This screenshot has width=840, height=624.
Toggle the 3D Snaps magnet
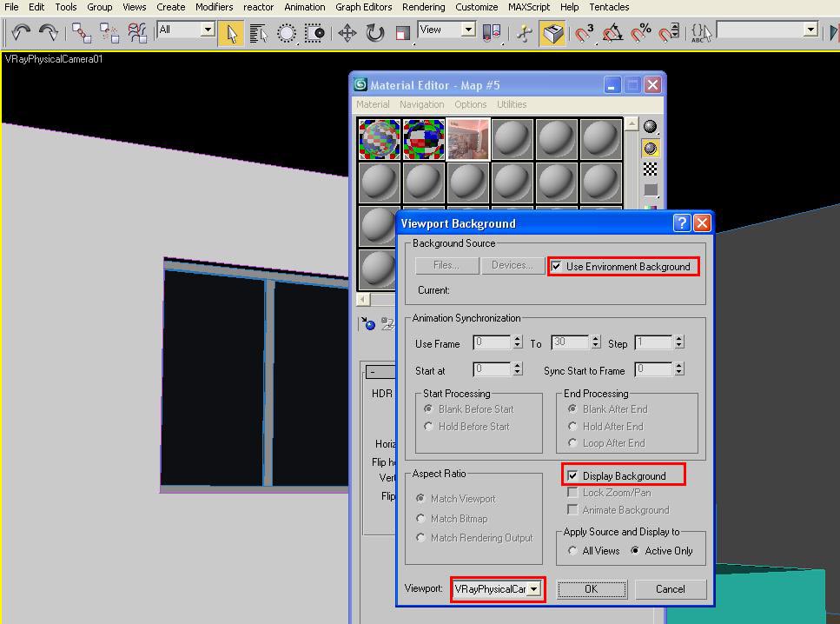point(584,33)
